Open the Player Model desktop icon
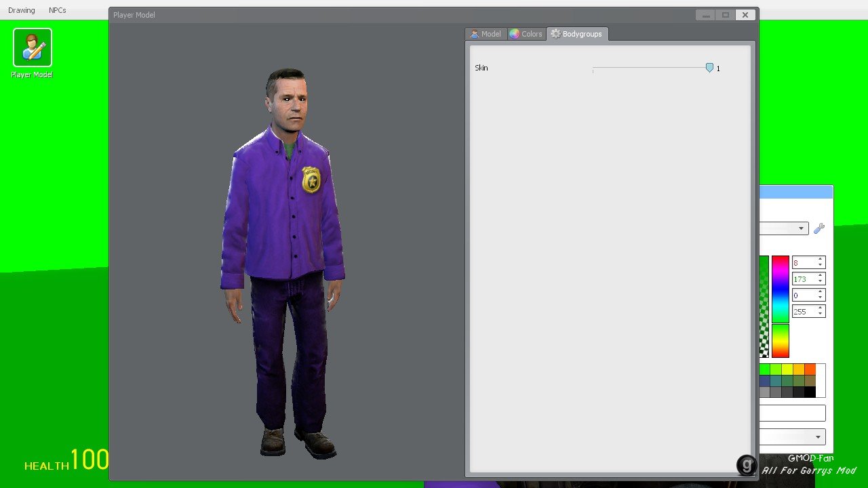The width and height of the screenshot is (868, 488). coord(32,54)
